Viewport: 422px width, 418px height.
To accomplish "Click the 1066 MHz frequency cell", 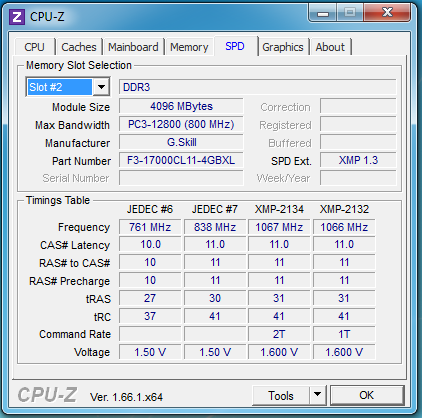I will 344,227.
